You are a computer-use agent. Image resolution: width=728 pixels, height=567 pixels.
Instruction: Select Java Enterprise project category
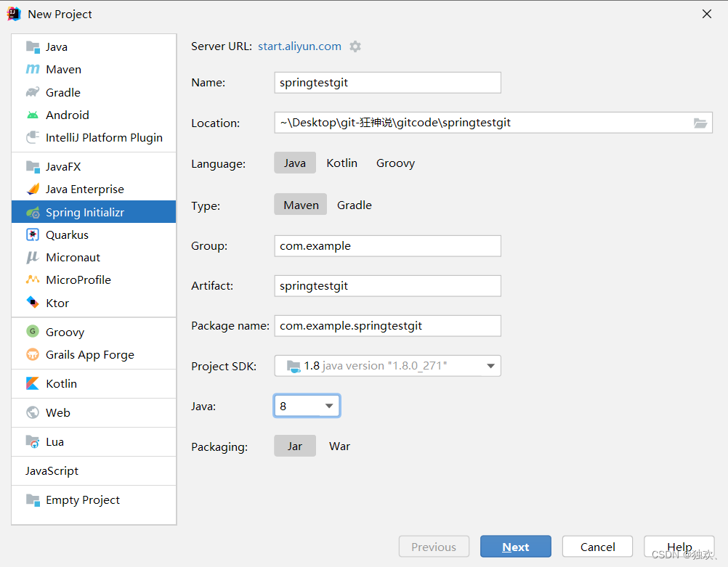click(x=84, y=189)
